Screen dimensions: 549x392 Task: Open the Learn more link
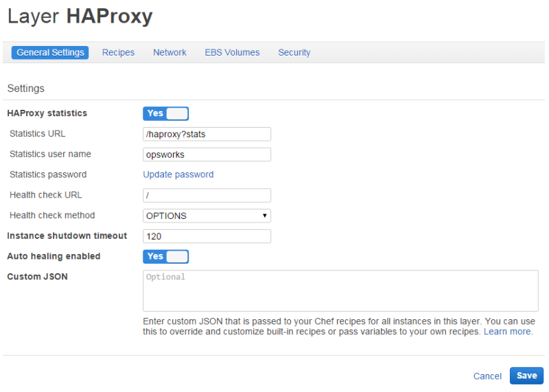508,332
